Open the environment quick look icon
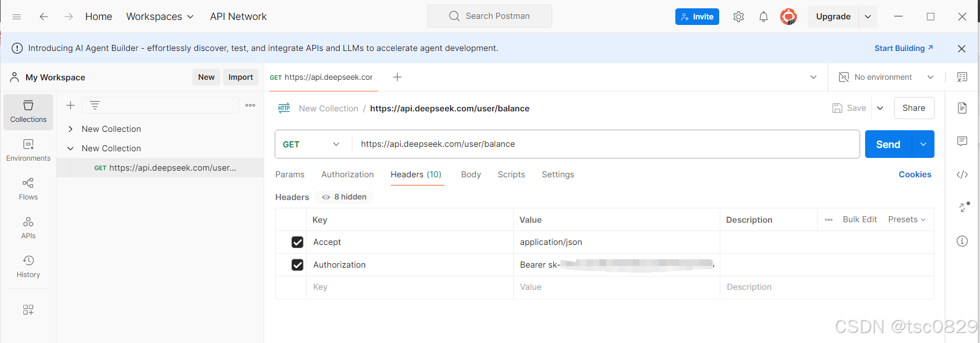 tap(962, 77)
